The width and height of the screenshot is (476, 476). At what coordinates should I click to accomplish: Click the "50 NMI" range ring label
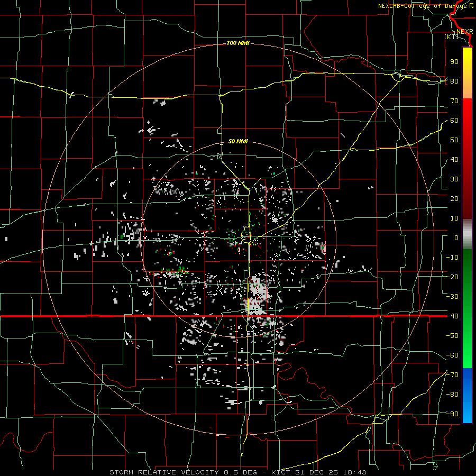238,141
